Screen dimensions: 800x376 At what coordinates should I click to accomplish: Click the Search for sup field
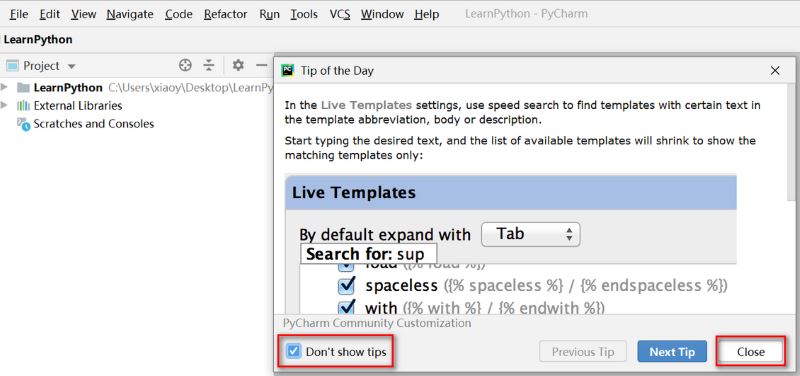(x=369, y=254)
